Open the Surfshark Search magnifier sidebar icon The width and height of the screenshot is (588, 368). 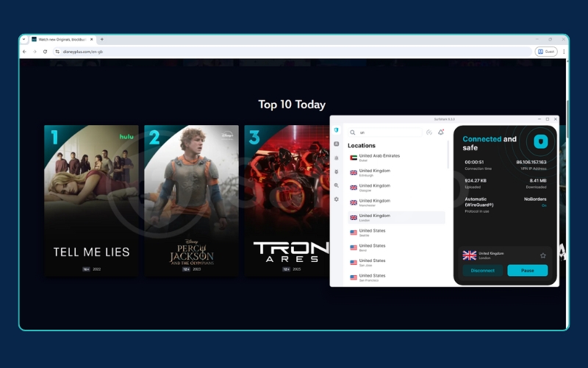tap(337, 185)
